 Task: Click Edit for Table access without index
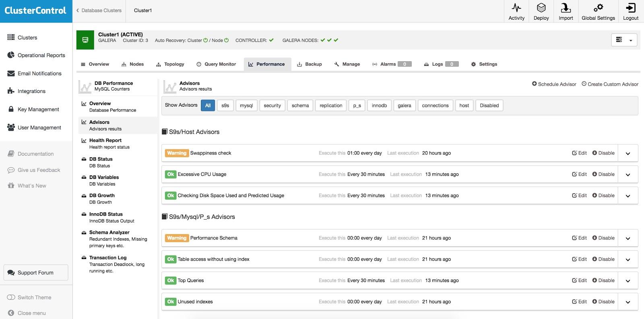[x=579, y=259]
